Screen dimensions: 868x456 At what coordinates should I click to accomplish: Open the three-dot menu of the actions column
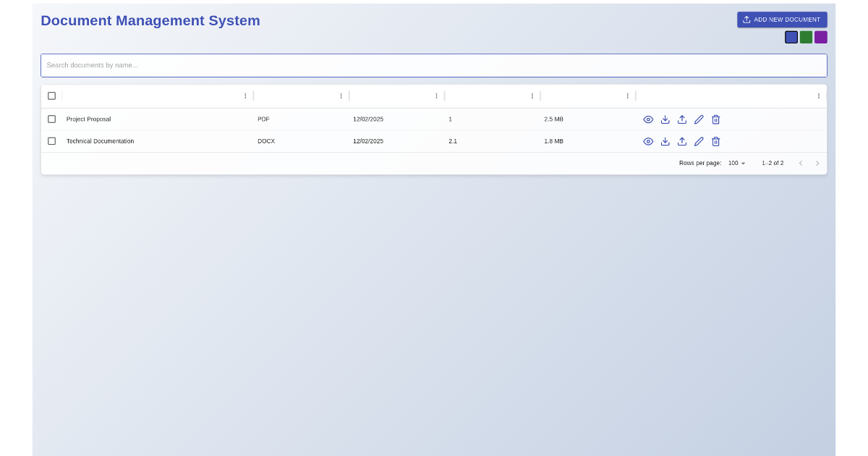[x=819, y=96]
